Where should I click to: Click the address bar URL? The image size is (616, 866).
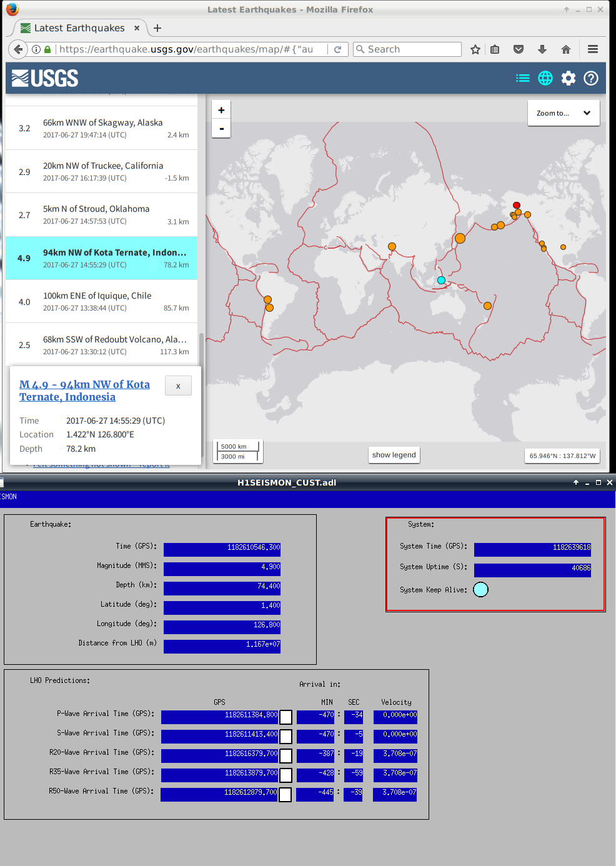pyautogui.click(x=186, y=49)
